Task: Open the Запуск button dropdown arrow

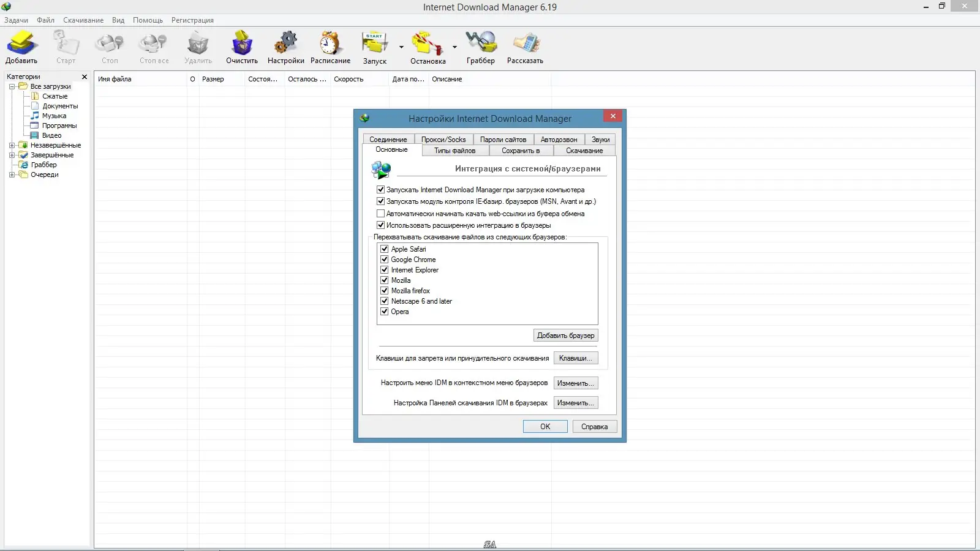Action: (x=401, y=47)
